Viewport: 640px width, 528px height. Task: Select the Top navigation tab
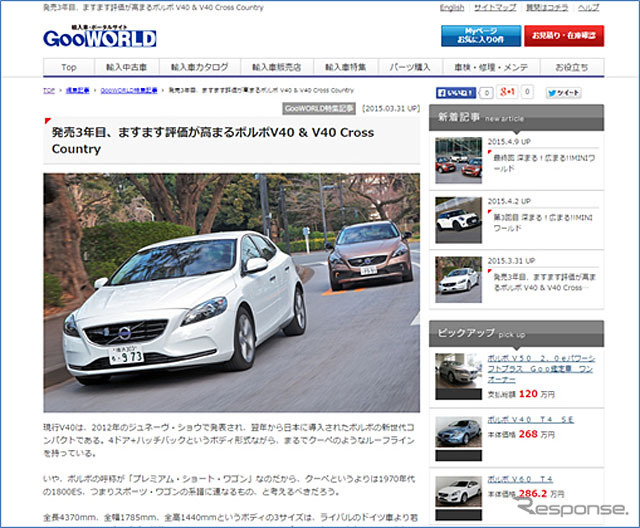point(69,67)
